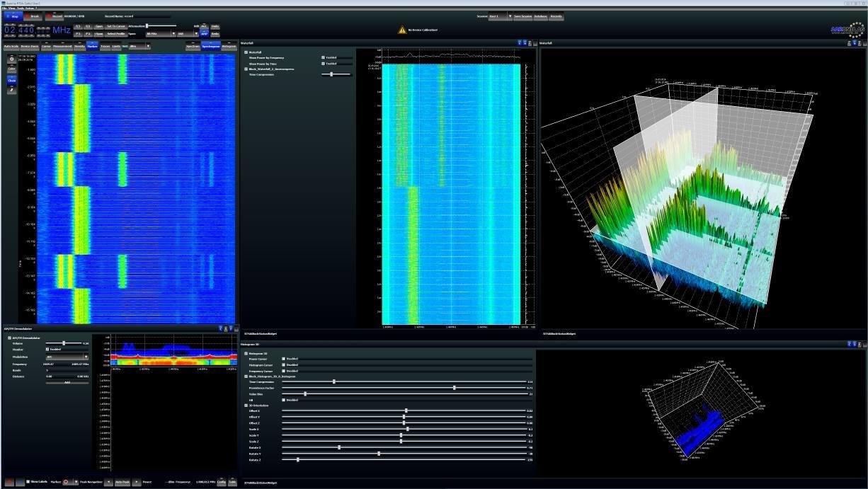The image size is (868, 489).
Task: Click the No Device Calibration warning icon
Action: pos(402,30)
